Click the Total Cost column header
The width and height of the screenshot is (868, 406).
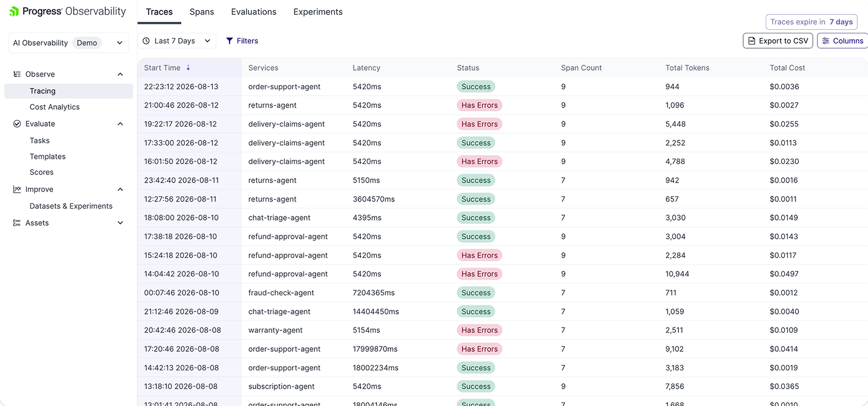[x=787, y=68]
